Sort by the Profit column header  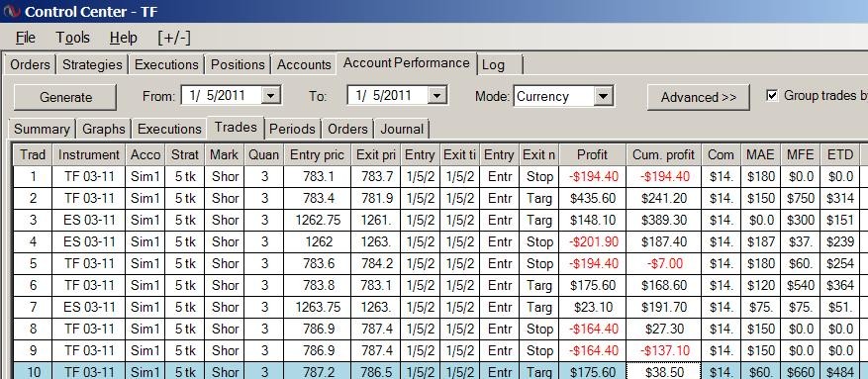click(592, 155)
